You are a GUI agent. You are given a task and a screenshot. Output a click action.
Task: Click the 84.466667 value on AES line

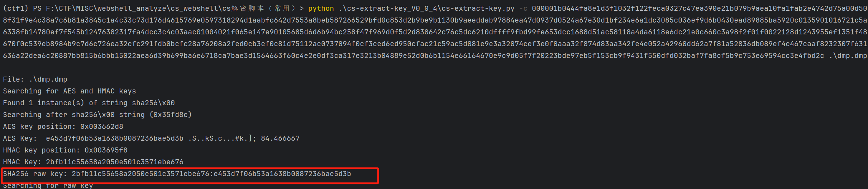[x=280, y=139]
